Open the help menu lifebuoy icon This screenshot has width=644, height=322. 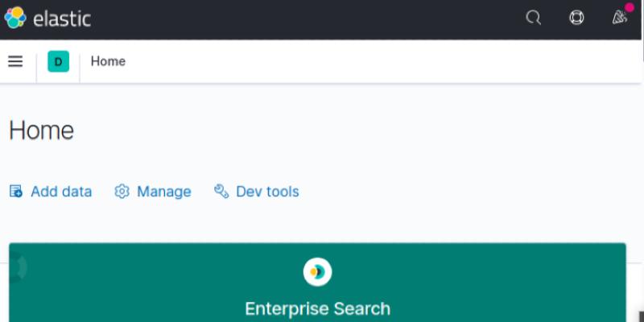(576, 18)
